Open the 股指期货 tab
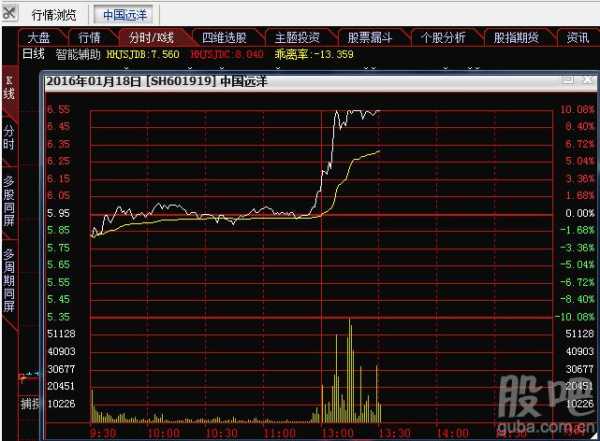The width and height of the screenshot is (600, 441). coord(517,37)
